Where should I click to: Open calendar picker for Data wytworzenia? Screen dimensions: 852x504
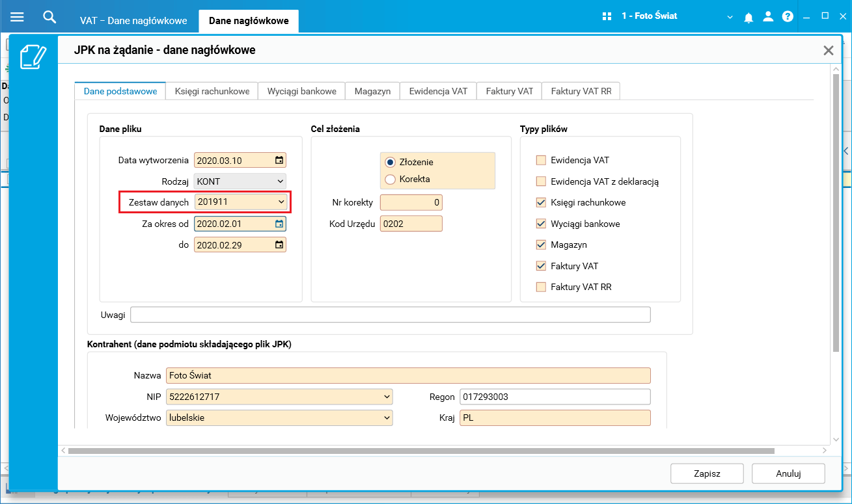(x=279, y=160)
